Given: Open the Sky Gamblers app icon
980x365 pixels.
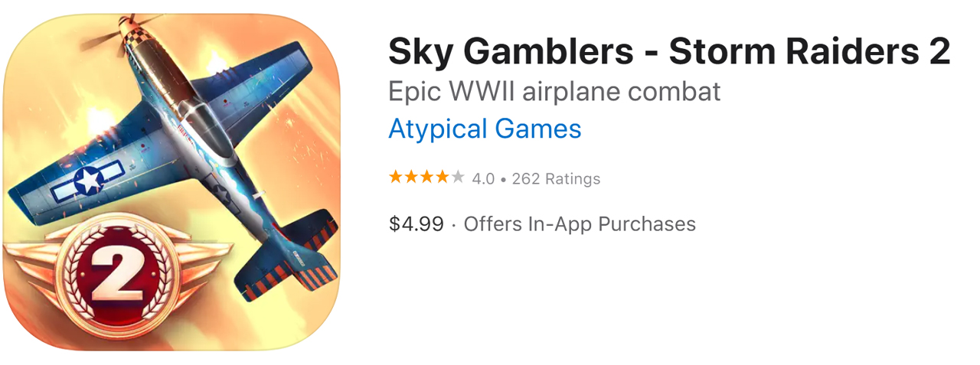Looking at the screenshot, I should point(171,182).
